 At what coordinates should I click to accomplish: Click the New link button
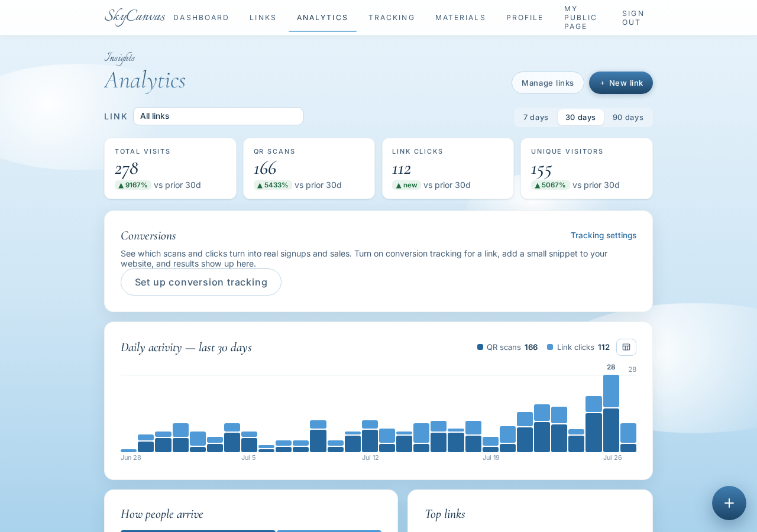click(x=621, y=83)
